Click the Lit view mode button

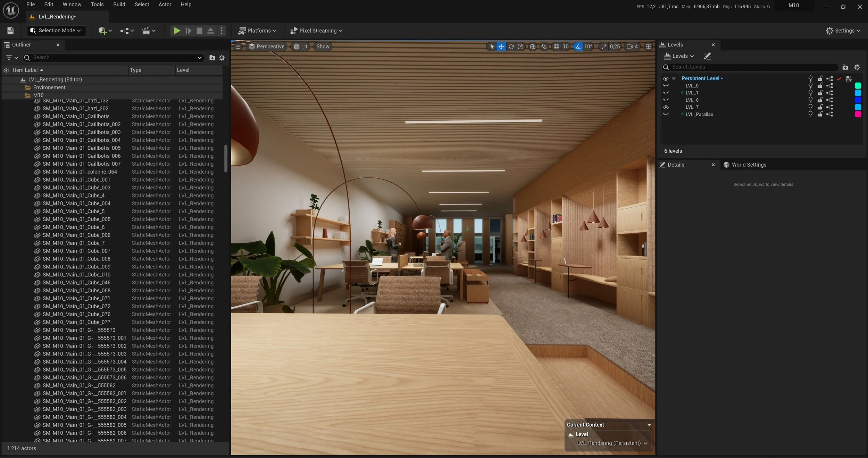click(x=301, y=47)
